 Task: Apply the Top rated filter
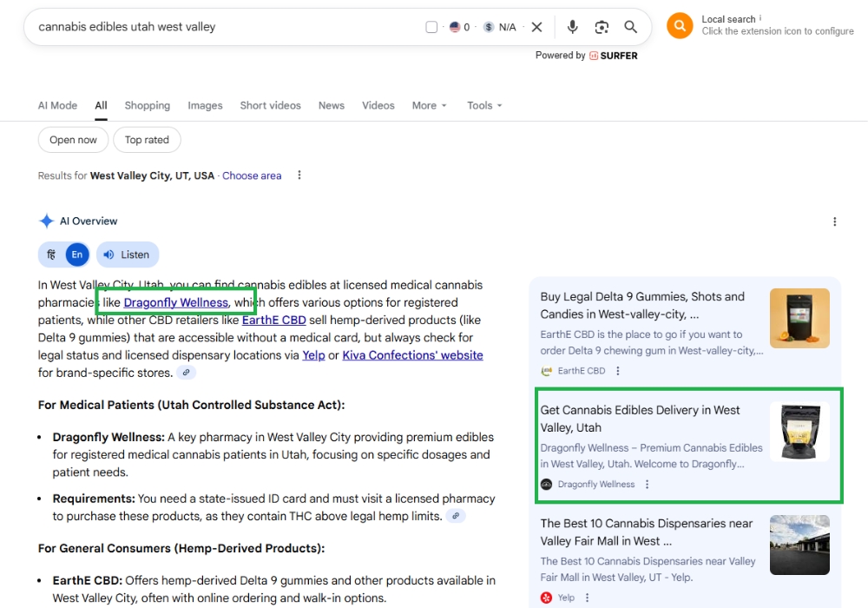[147, 140]
